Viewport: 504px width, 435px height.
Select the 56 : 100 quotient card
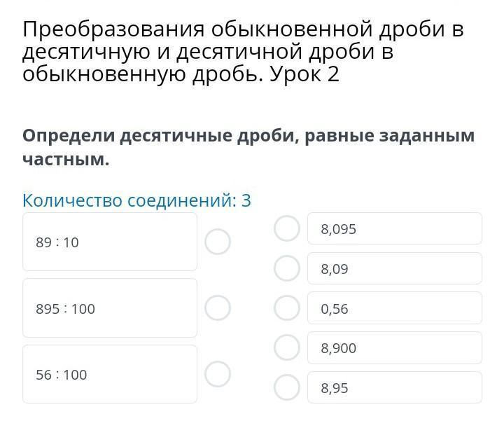[x=110, y=375]
